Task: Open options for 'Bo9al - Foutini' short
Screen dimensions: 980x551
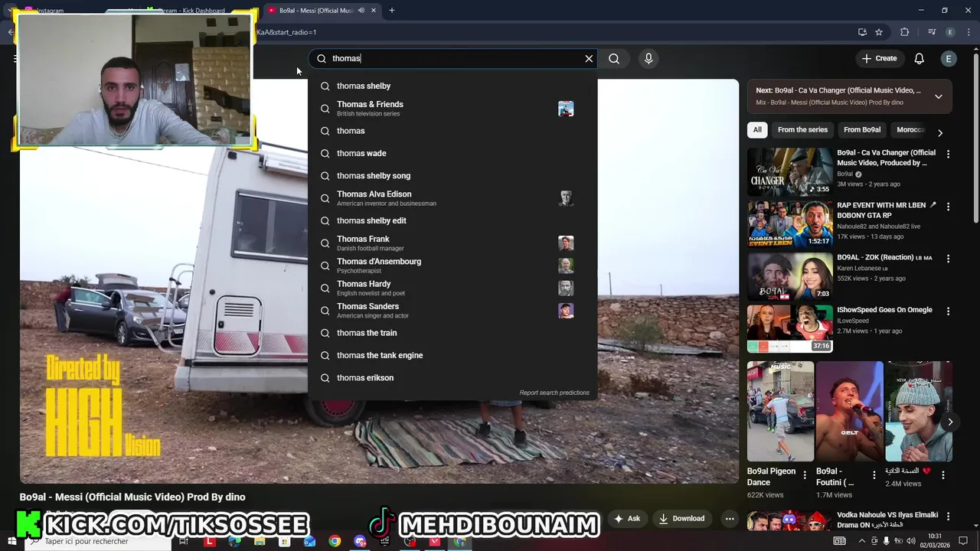Action: tap(874, 475)
